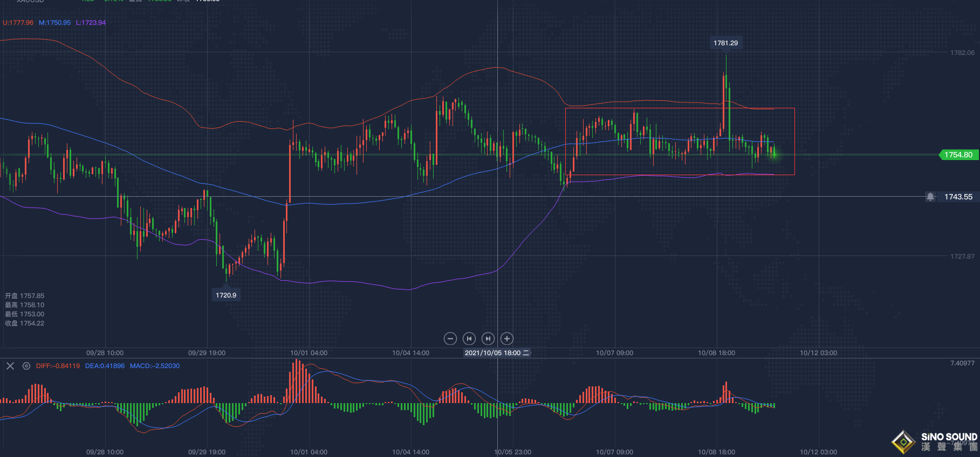Zoom out the chart with minus button
The height and width of the screenshot is (457, 980).
point(450,338)
